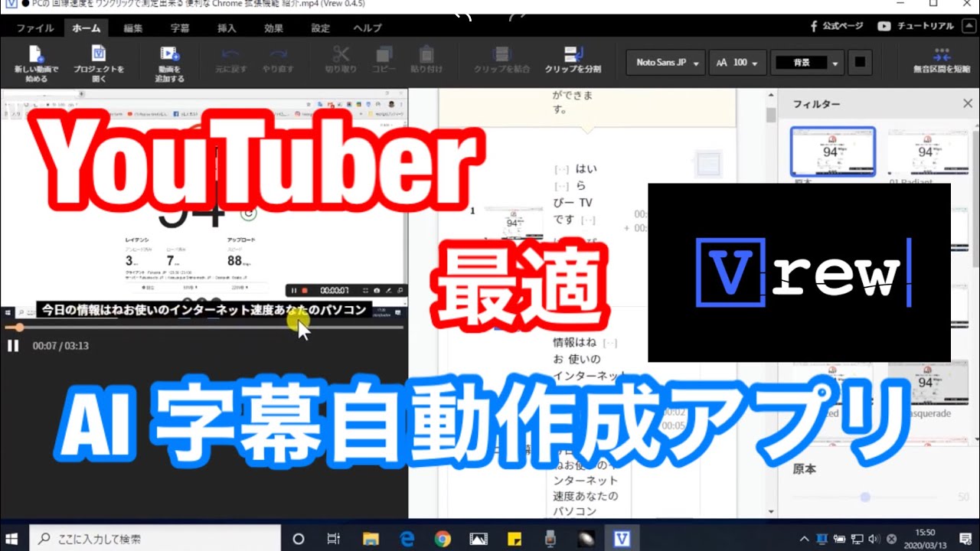Select the selected 原本 filter thumbnail
This screenshot has height=551, width=980.
pos(832,152)
